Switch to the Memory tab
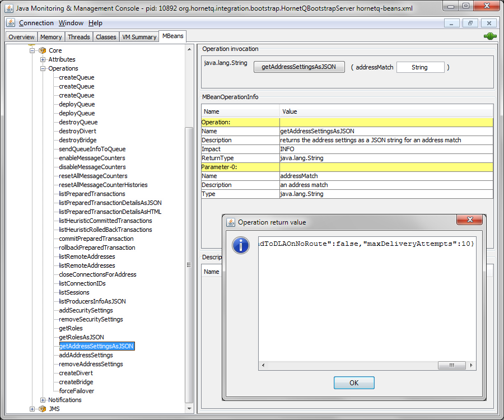This screenshot has width=504, height=420. 51,37
